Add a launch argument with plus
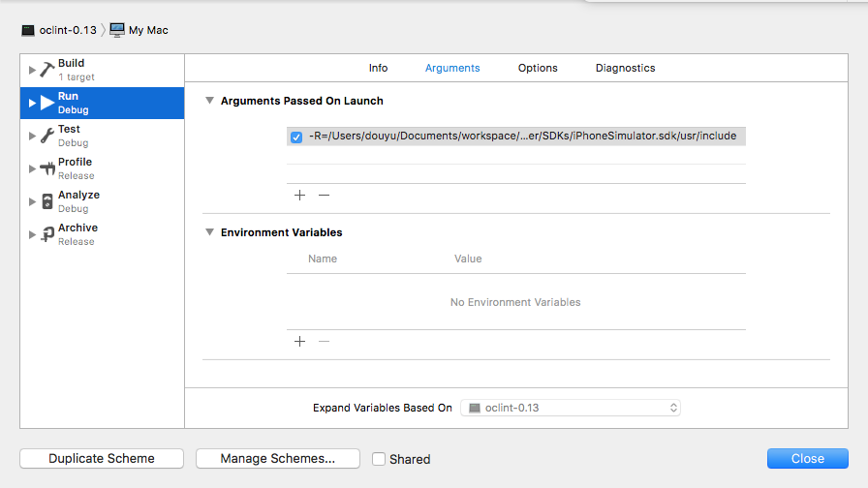868x488 pixels. [299, 195]
